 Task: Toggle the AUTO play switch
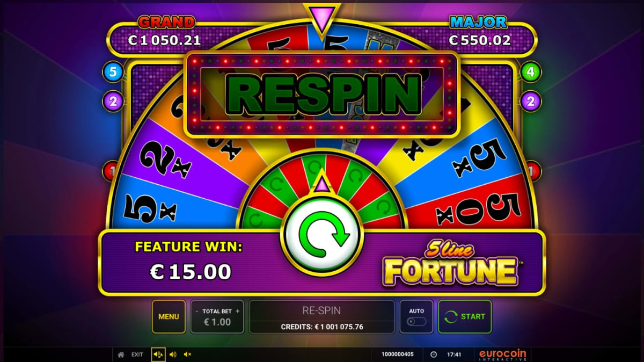[x=416, y=322]
